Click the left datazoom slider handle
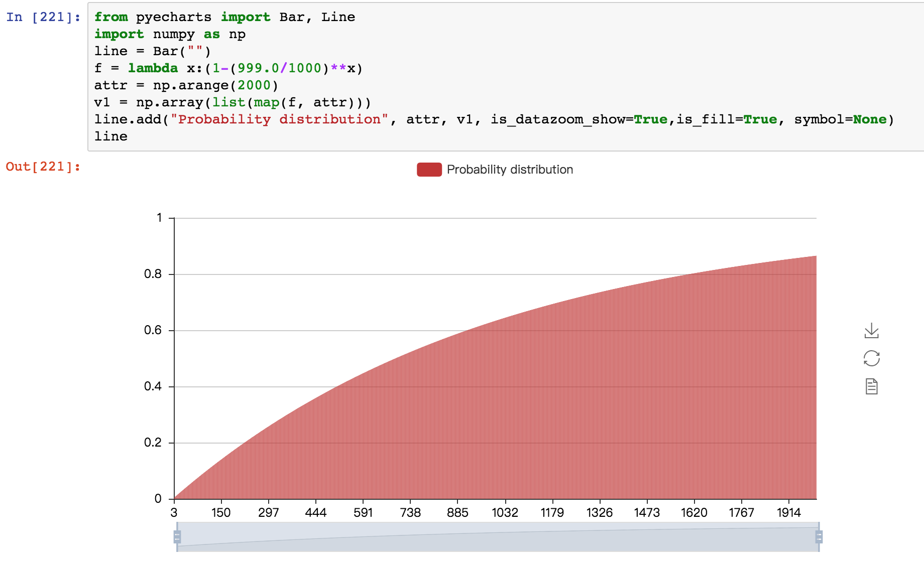 [x=177, y=537]
